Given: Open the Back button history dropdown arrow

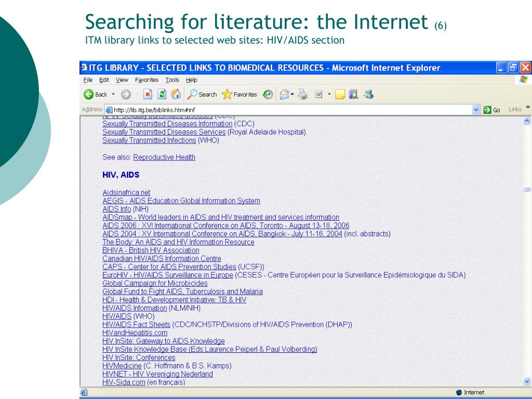Looking at the screenshot, I should [113, 94].
